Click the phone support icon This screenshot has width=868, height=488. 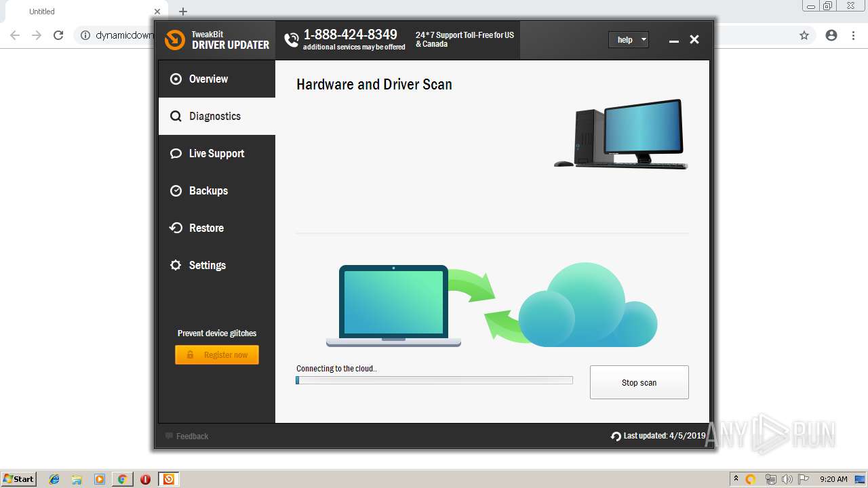(x=292, y=40)
